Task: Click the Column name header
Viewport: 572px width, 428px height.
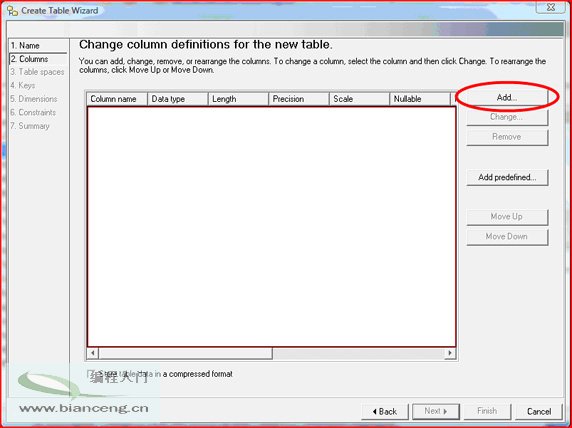Action: (x=117, y=99)
